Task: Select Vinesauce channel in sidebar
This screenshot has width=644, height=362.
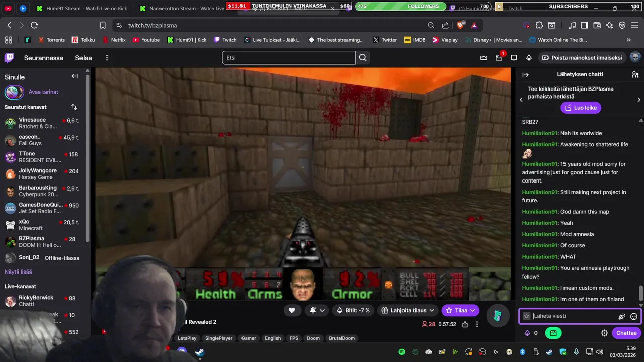Action: [x=43, y=123]
